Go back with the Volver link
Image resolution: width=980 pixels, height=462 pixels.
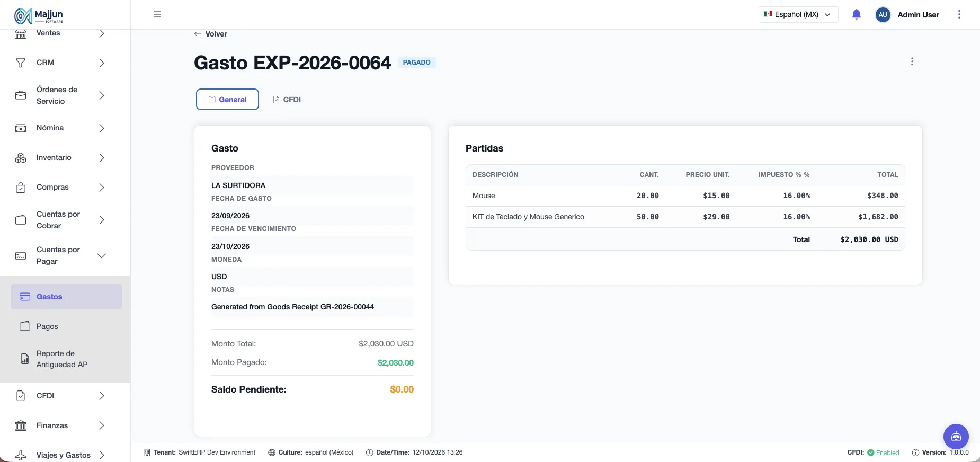pos(210,34)
